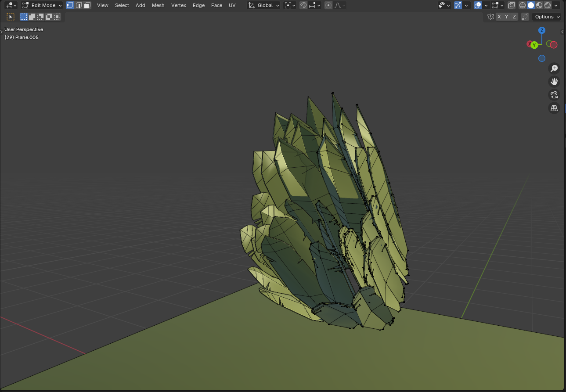Switch to vertex select mode
The image size is (566, 392).
[70, 5]
